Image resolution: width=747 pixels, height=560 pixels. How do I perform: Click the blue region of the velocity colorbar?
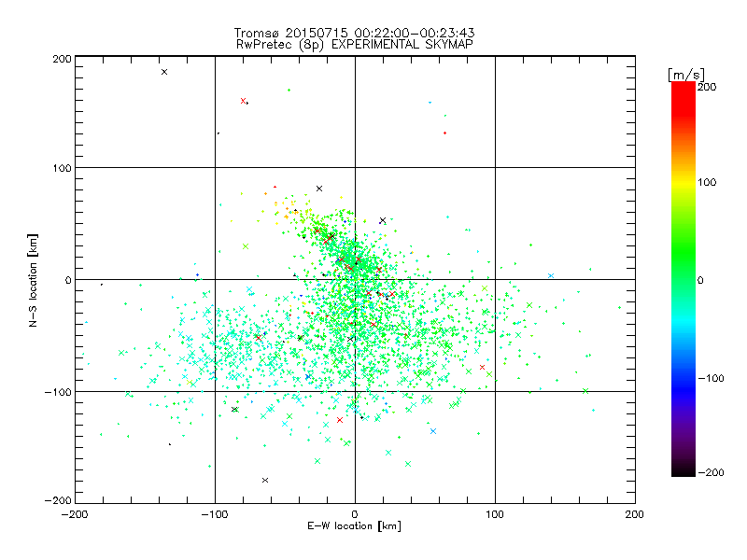point(684,388)
